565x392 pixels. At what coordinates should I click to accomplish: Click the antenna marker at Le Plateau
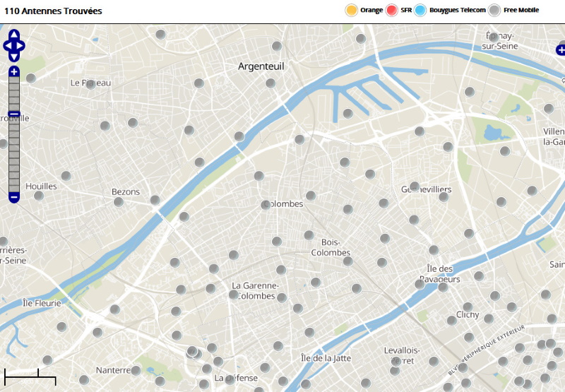90,83
